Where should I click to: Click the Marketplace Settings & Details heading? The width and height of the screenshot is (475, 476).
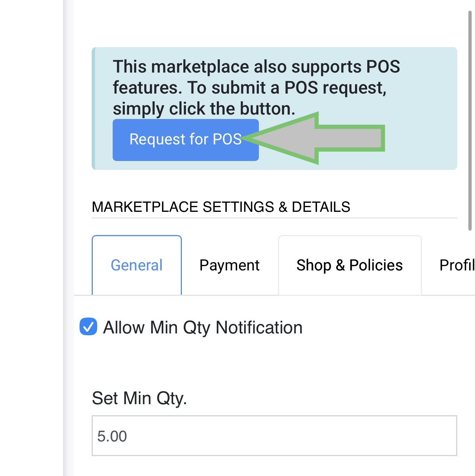pos(221,207)
